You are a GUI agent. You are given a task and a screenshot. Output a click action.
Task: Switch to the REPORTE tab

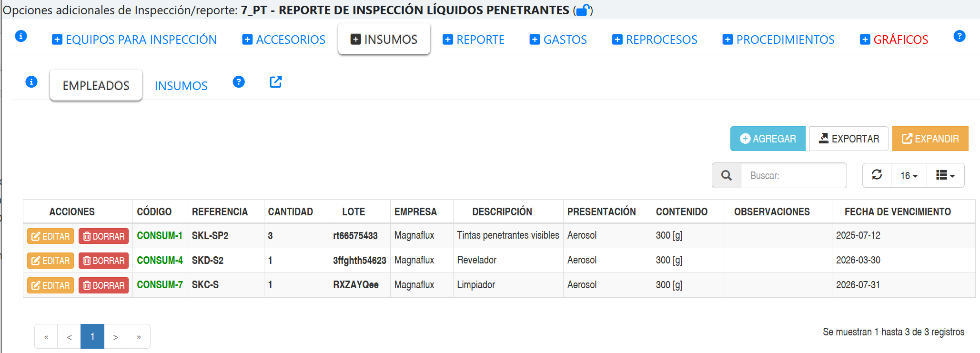pos(474,40)
